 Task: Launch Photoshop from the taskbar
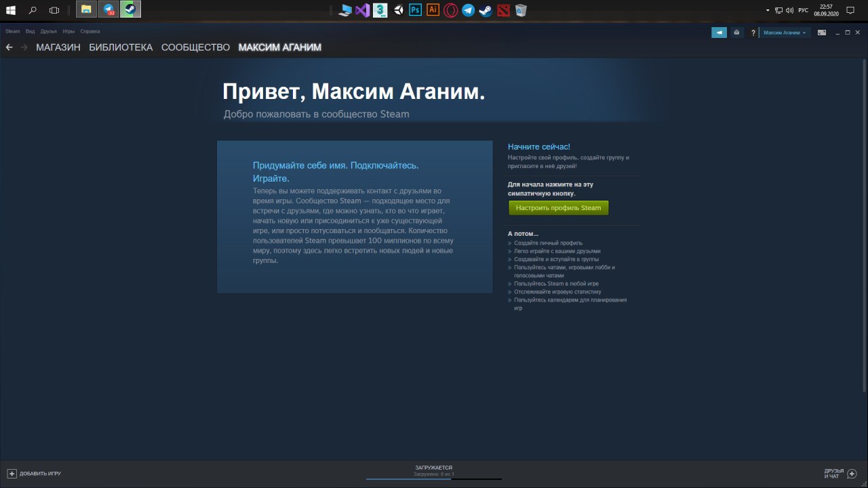[416, 10]
